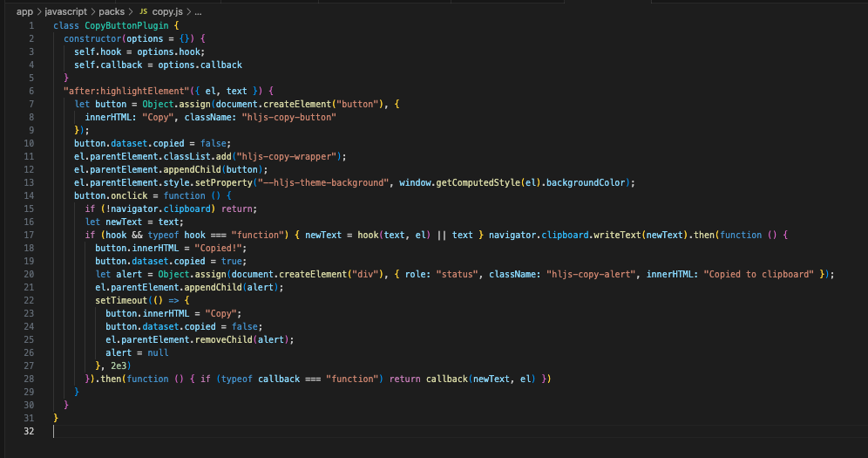Click "self.hook" on line 3
This screenshot has width=868, height=458.
(98, 51)
